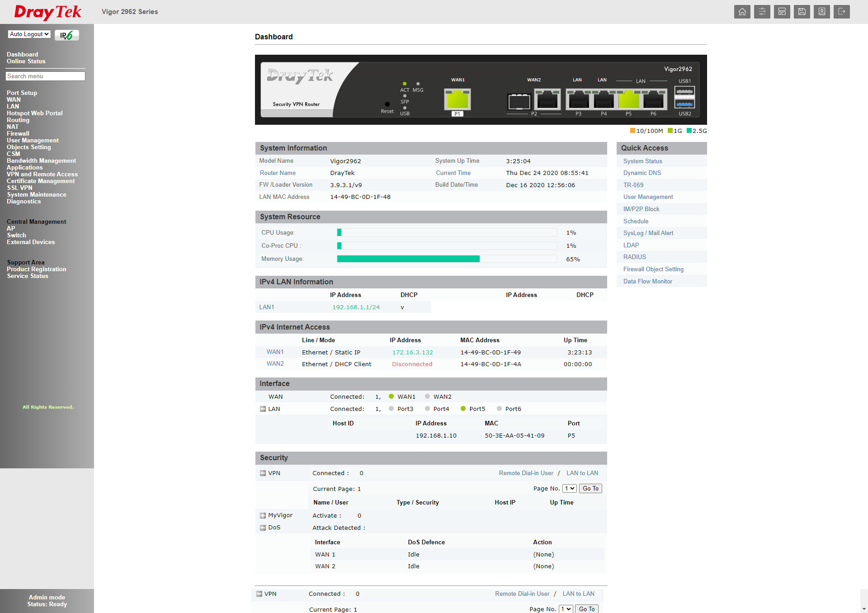Image resolution: width=868 pixels, height=613 pixels.
Task: Open Online Status in the sidebar menu
Action: pos(26,61)
